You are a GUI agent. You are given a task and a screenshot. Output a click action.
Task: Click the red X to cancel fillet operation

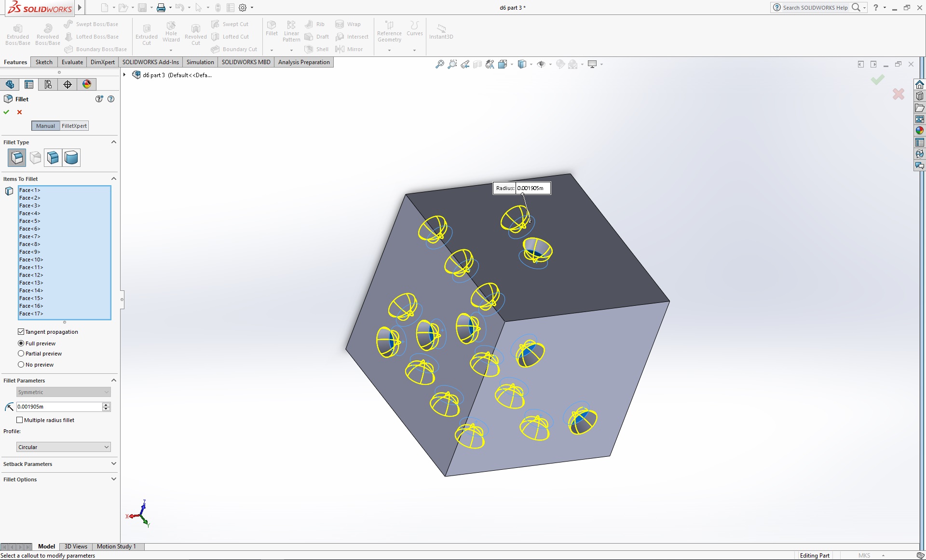tap(19, 112)
